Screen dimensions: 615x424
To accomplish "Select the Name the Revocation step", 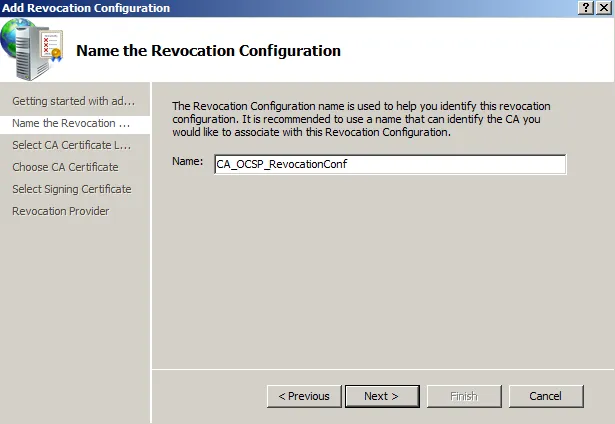I will click(71, 123).
